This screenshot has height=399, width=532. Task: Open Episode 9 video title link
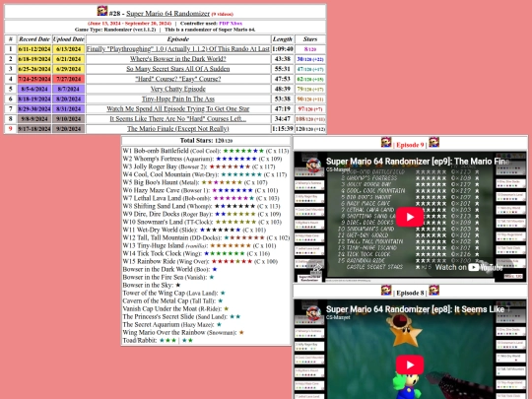(x=418, y=162)
